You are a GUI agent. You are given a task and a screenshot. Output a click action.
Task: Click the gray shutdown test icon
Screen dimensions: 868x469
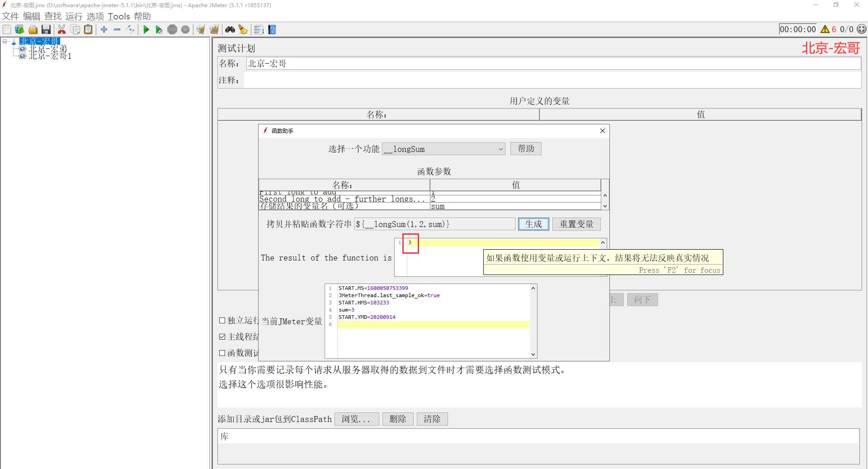185,29
